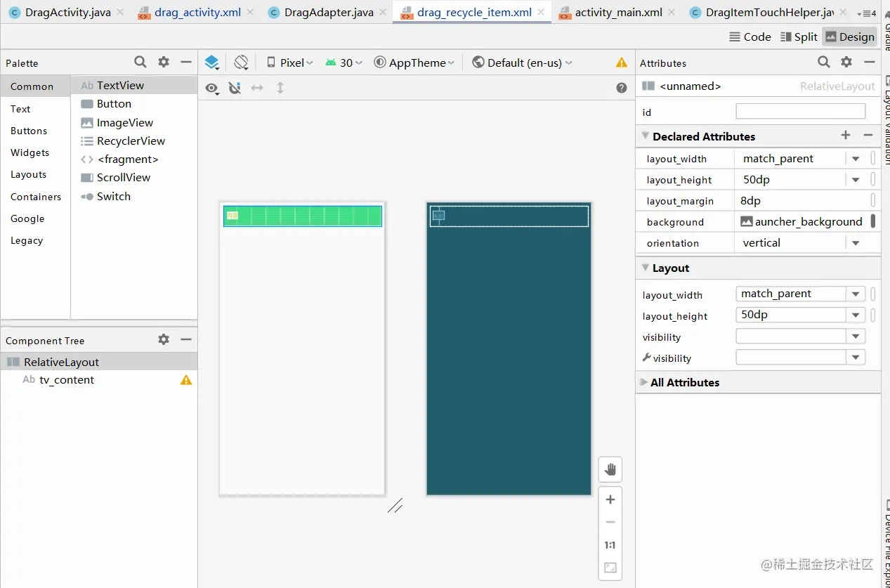Select RelativeLayout in Component Tree
Screen dimensions: 890x588
click(x=98, y=362)
